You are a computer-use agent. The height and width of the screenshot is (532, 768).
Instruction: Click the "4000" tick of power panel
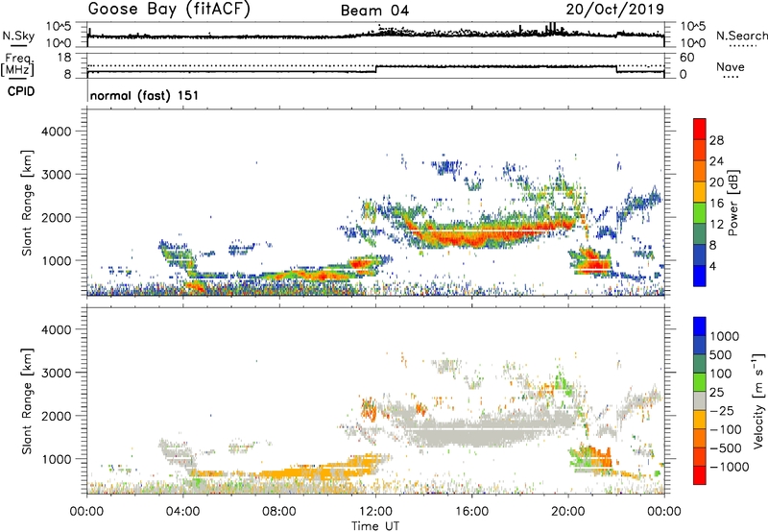(x=56, y=132)
